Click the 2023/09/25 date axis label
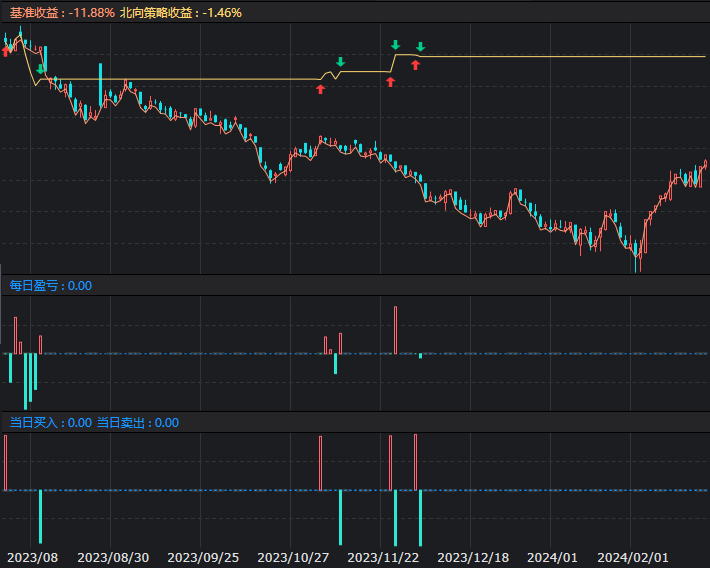This screenshot has width=710, height=568. pos(203,558)
